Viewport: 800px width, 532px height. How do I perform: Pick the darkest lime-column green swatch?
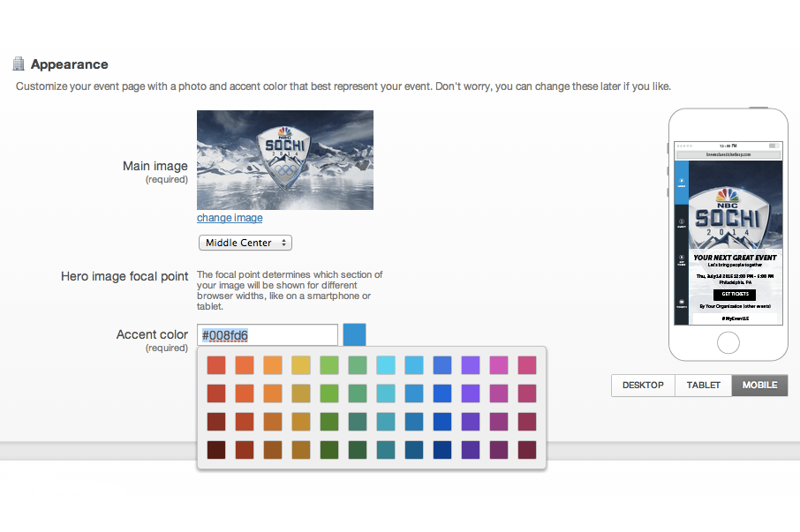329,450
